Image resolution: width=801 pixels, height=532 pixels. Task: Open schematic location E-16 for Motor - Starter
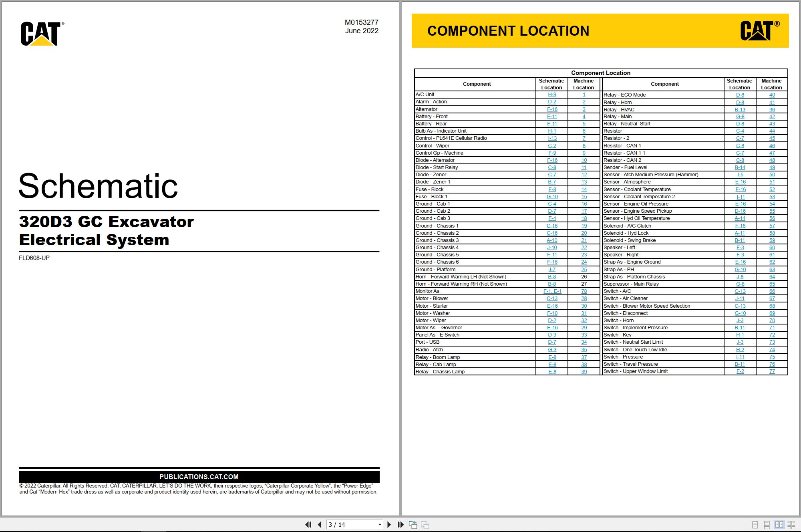552,306
